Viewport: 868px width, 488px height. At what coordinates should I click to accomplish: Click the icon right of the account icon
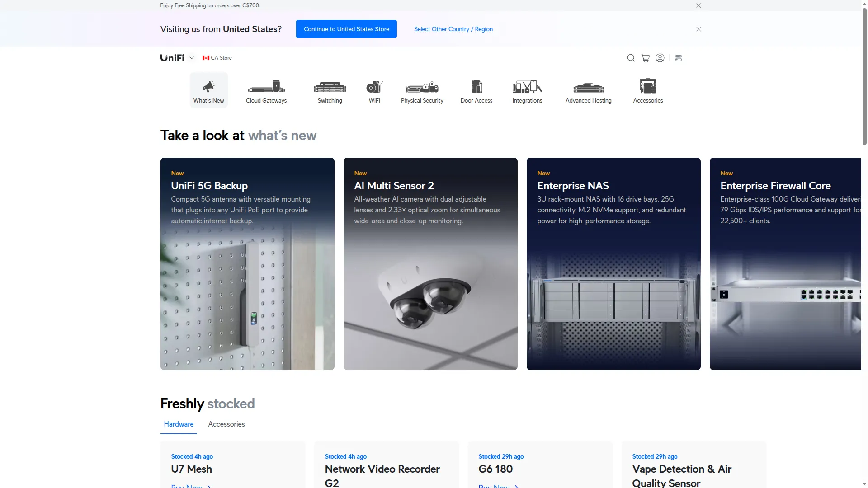point(679,58)
